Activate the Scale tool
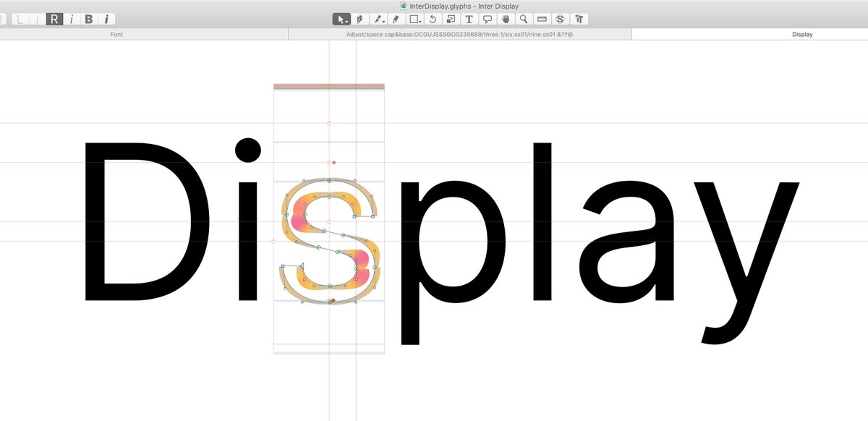868x421 pixels. [x=451, y=19]
